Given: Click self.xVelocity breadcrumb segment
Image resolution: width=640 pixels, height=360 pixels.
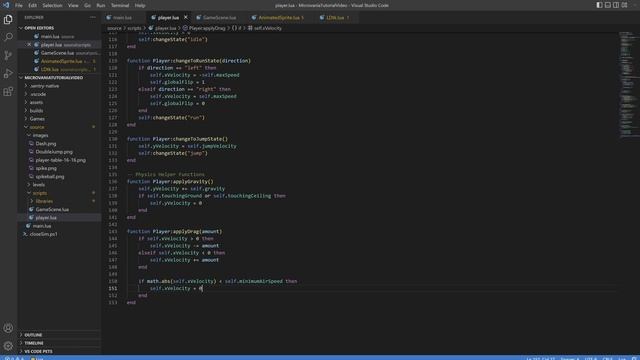Looking at the screenshot, I should (264, 28).
